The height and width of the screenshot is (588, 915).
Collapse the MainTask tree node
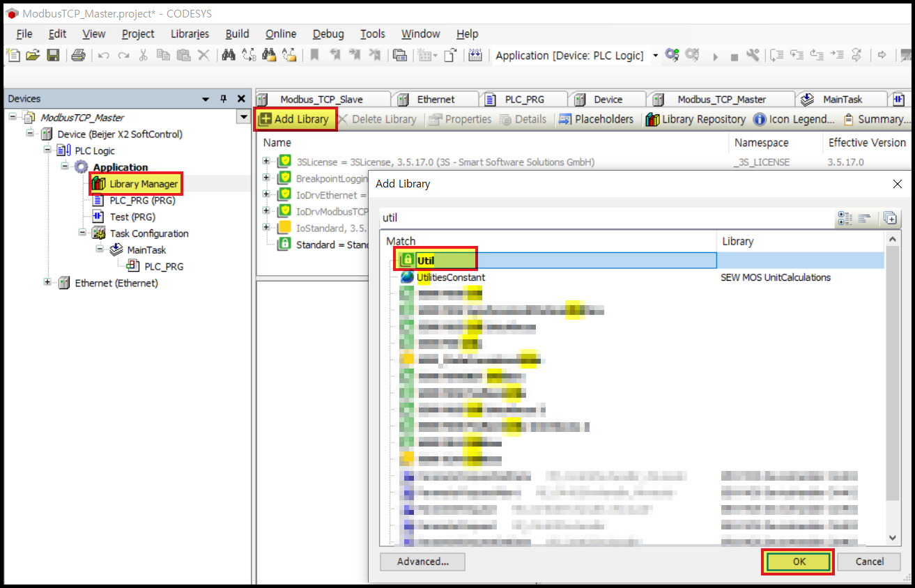pos(99,249)
